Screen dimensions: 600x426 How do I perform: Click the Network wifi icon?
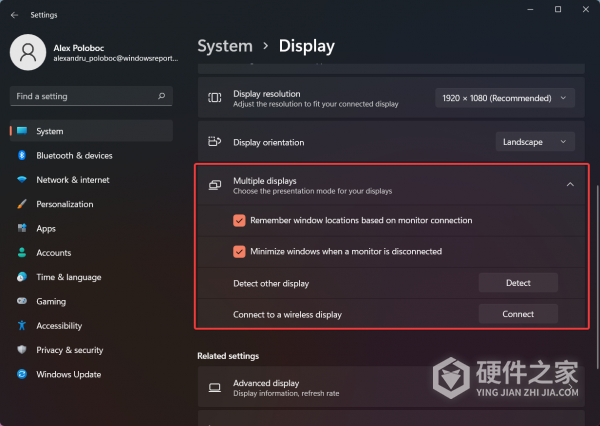tap(22, 180)
